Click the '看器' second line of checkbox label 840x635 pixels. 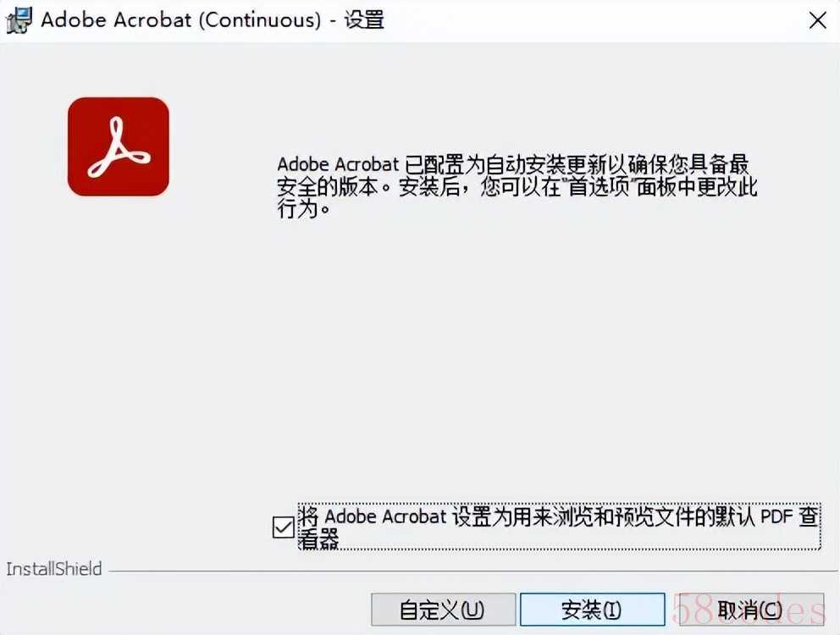point(318,539)
